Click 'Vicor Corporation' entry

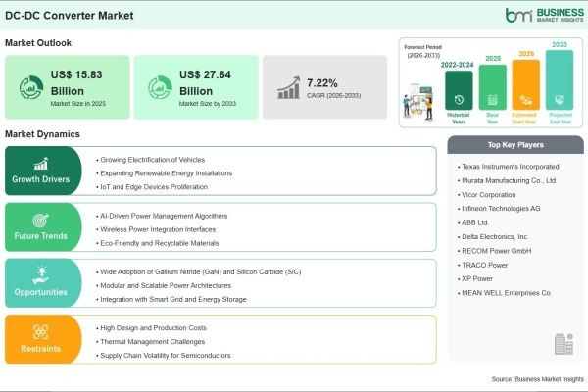click(486, 195)
